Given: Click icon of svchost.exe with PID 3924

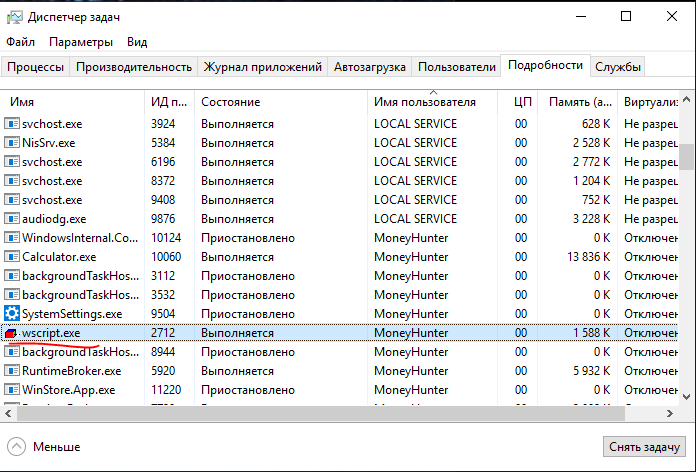Looking at the screenshot, I should [12, 123].
